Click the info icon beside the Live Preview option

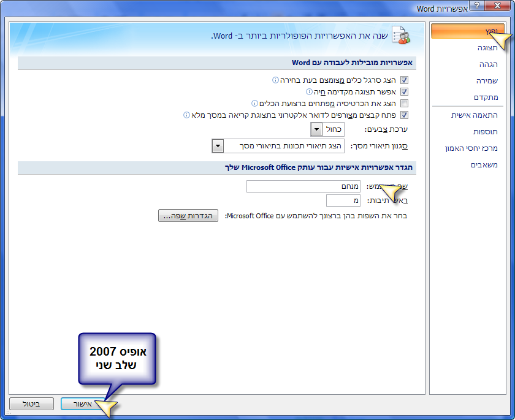tap(309, 91)
